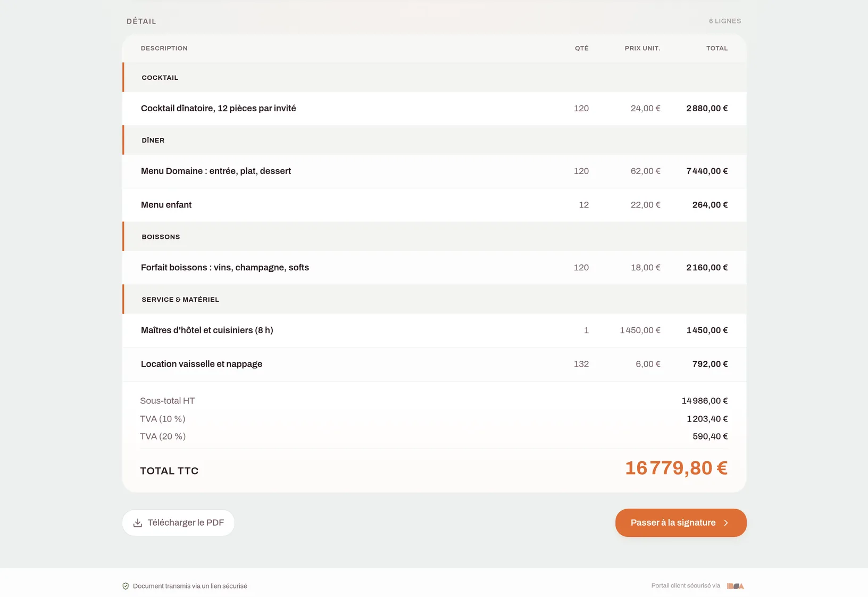Click the 2 160,00 € boissons total

707,268
